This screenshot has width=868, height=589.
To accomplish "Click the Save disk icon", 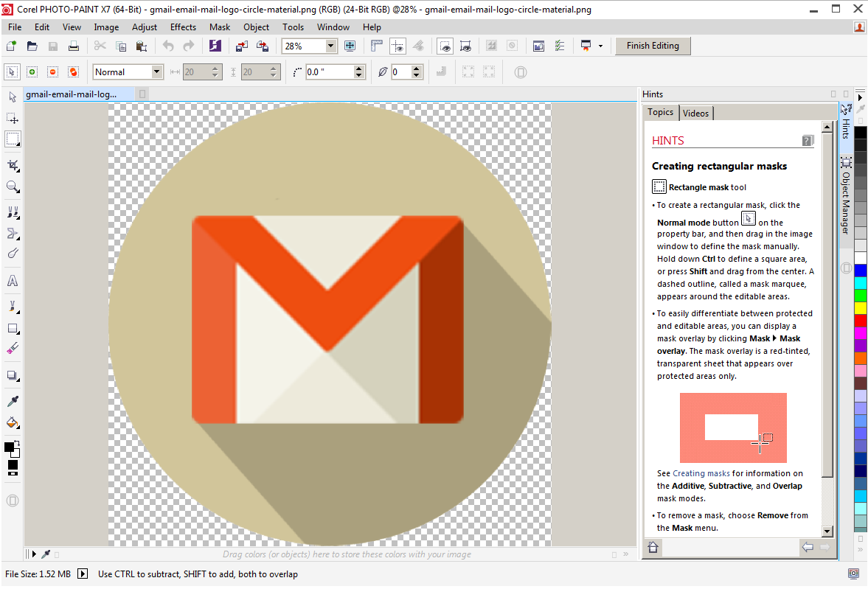I will click(52, 46).
